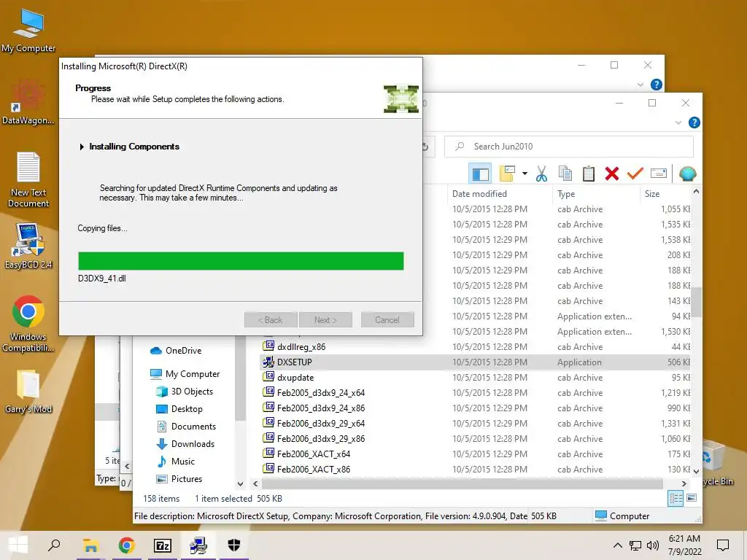Select 3D Objects in navigation pane
Screen dimensions: 747x560
pos(185,392)
